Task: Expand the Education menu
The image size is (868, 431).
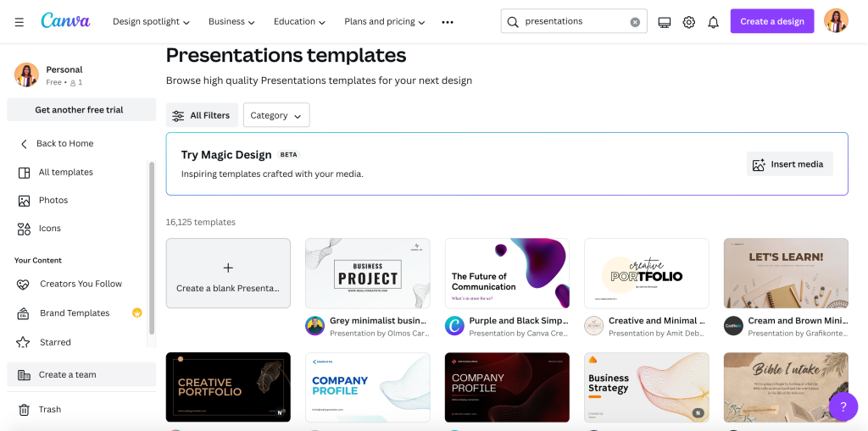Action: pos(299,22)
